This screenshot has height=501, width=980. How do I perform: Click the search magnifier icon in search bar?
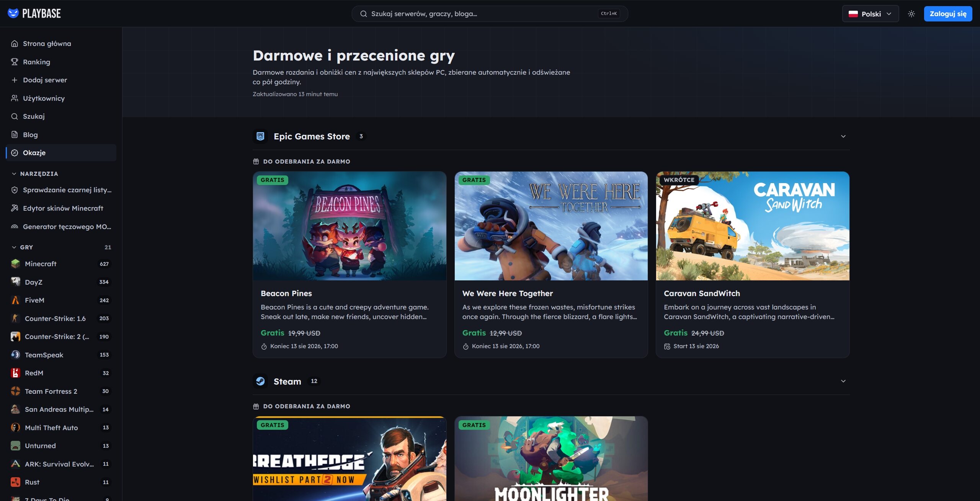click(363, 14)
